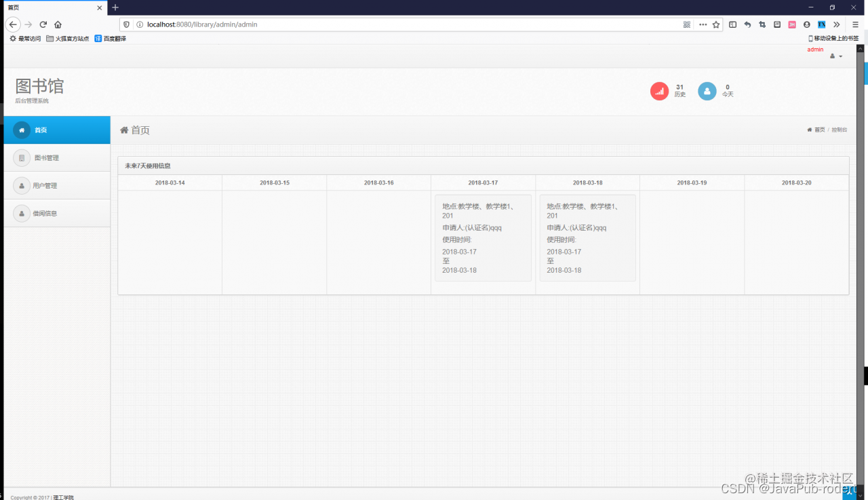Click the 2018-03-15 column header
Viewport: 868px width, 500px height.
(x=275, y=182)
